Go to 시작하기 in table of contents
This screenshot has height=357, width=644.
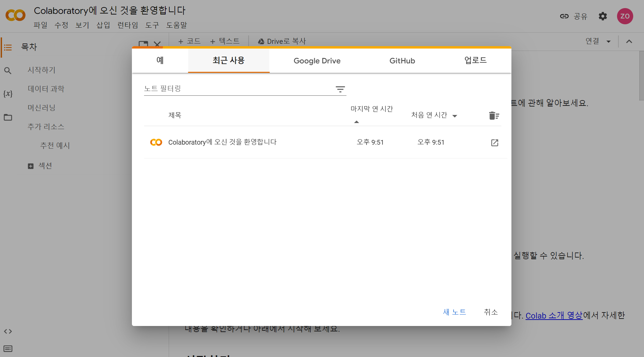click(41, 70)
